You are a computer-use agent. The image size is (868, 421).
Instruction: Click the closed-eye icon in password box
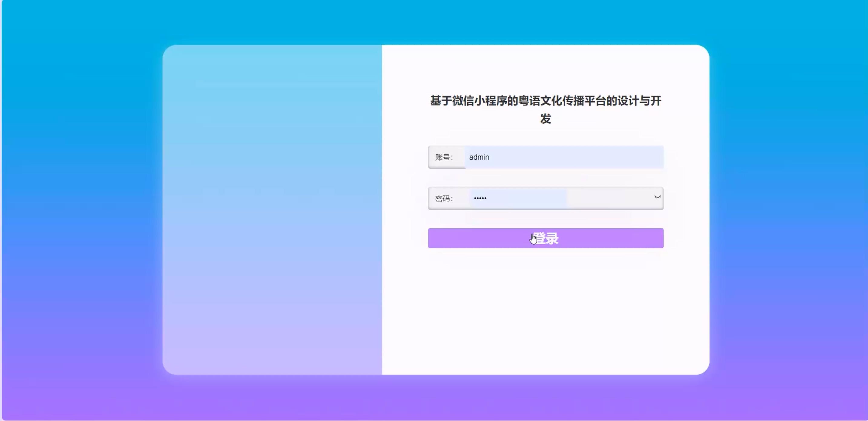point(657,197)
